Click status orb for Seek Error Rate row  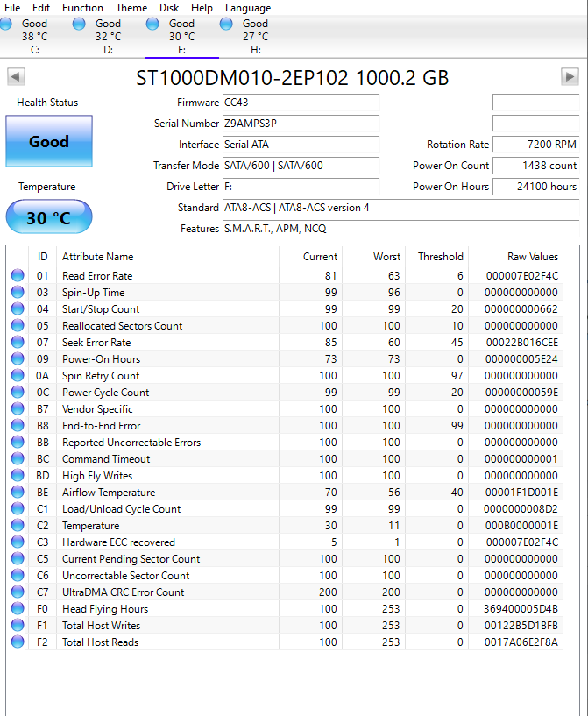pos(18,342)
